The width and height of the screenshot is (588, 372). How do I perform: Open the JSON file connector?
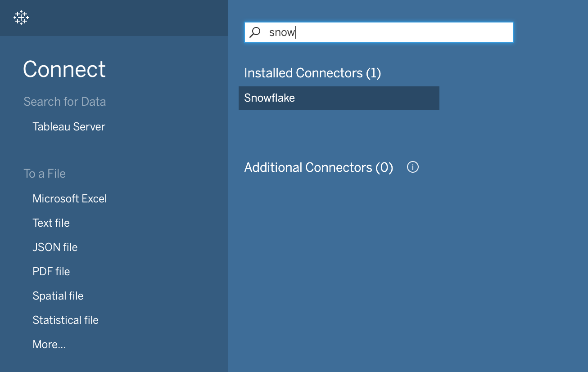(x=55, y=247)
